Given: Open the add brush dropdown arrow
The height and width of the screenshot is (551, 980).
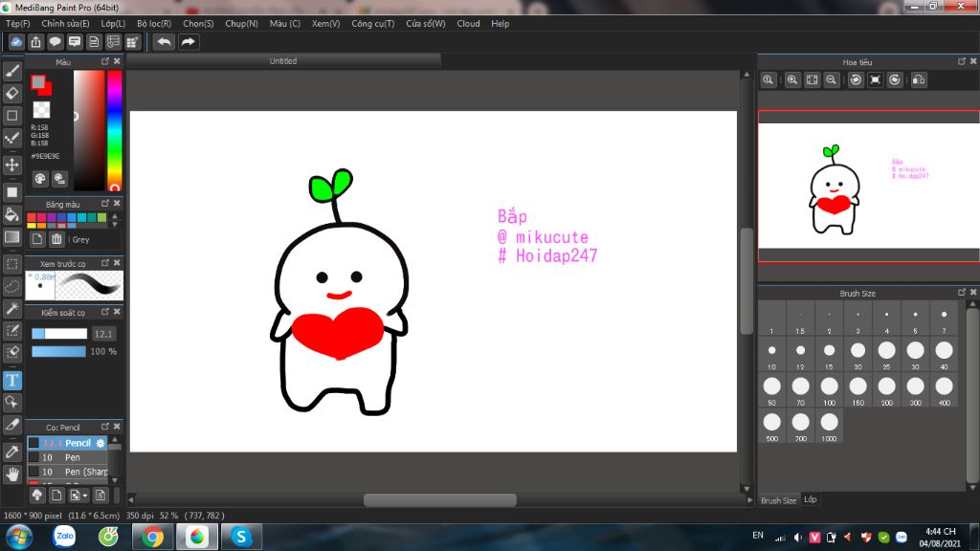Looking at the screenshot, I should point(86,496).
